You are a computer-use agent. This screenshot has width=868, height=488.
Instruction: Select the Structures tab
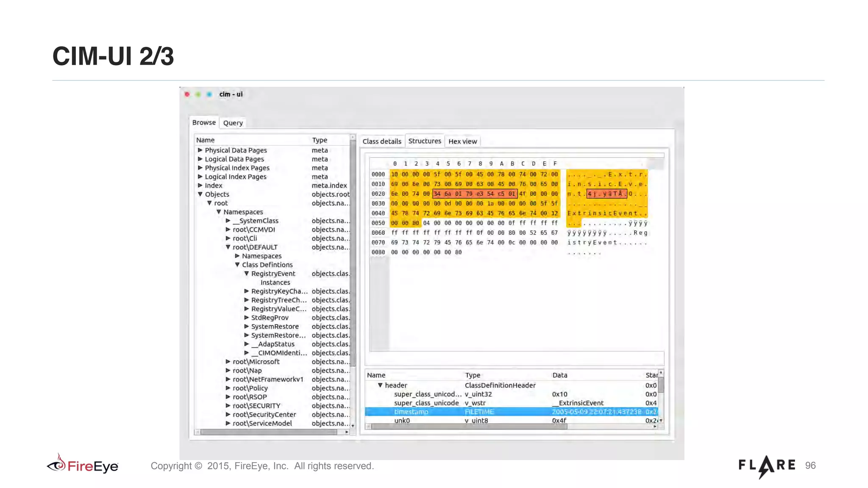424,141
